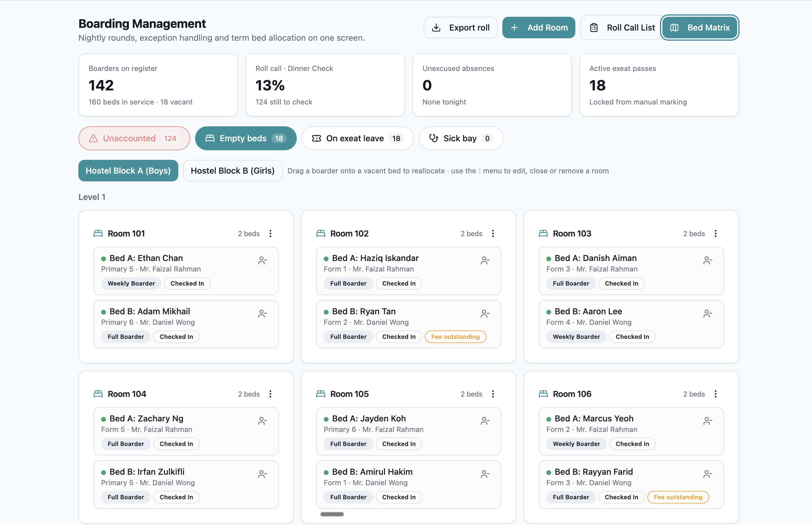This screenshot has width=812, height=525.
Task: Switch to Bed Matrix view
Action: (700, 28)
